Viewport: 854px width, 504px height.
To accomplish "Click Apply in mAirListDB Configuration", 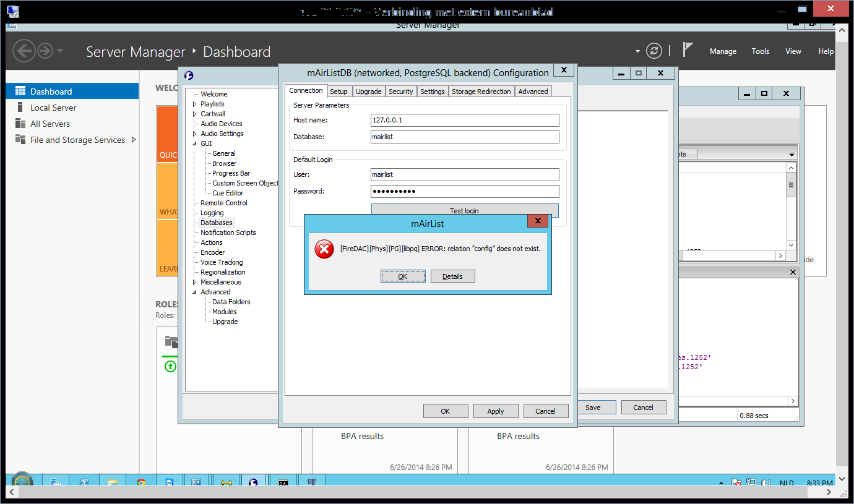I will [x=496, y=411].
